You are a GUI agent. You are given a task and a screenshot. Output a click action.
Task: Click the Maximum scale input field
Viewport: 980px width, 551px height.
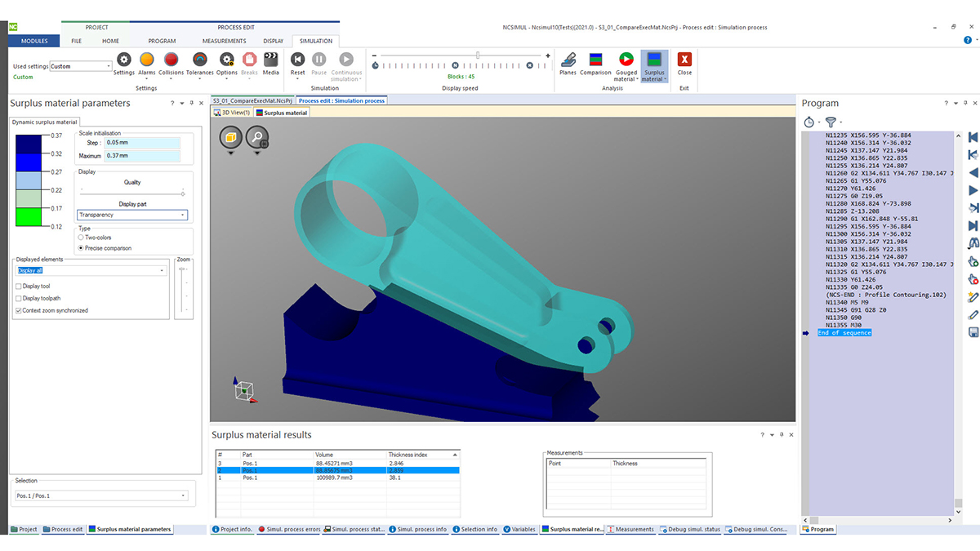141,156
